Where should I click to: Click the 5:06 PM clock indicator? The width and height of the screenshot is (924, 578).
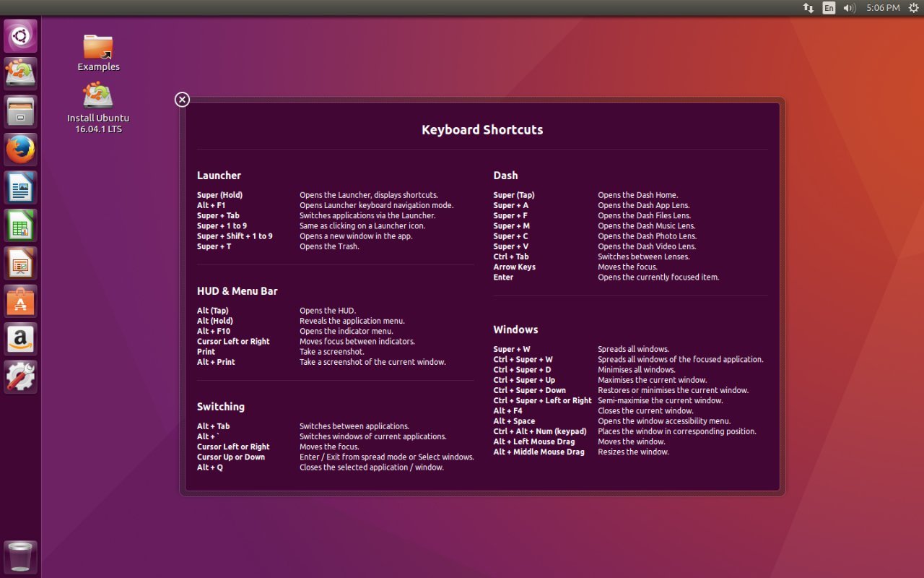pyautogui.click(x=883, y=8)
